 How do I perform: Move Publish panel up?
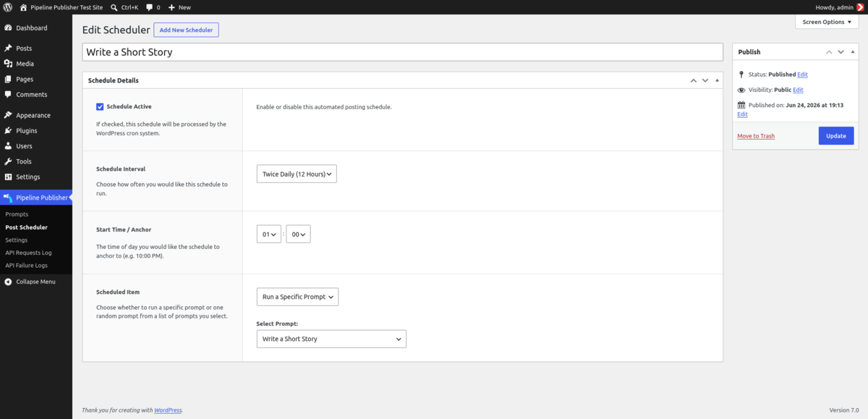pos(830,52)
